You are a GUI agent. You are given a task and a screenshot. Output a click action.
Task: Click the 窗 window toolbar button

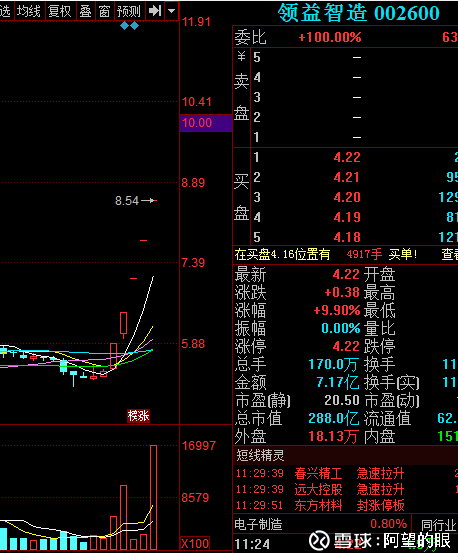[104, 11]
